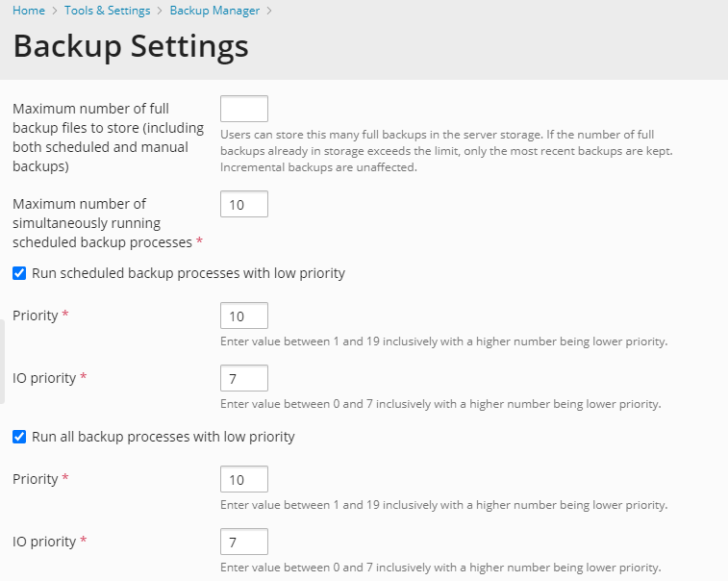This screenshot has width=728, height=581.
Task: Go to Home via breadcrumb
Action: [29, 11]
